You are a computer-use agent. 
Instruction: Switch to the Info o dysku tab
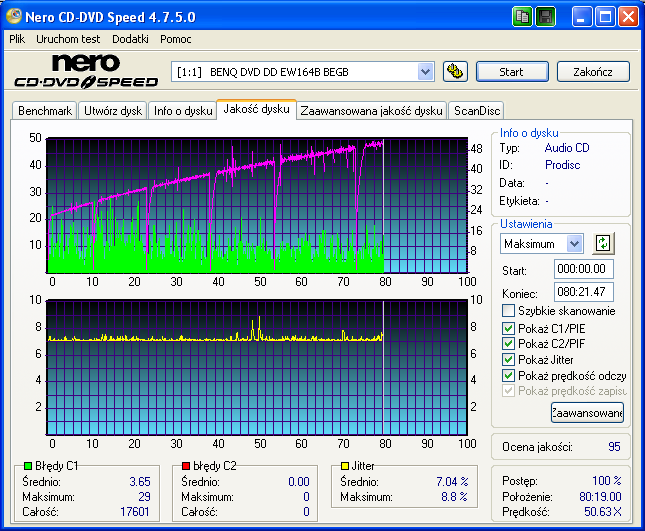click(x=183, y=111)
